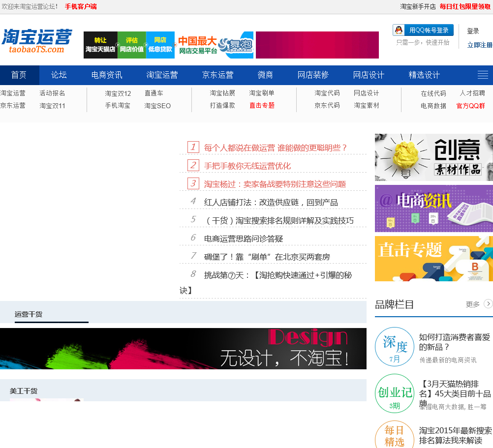Open article 电商运营思路问诊答疑

tap(244, 239)
